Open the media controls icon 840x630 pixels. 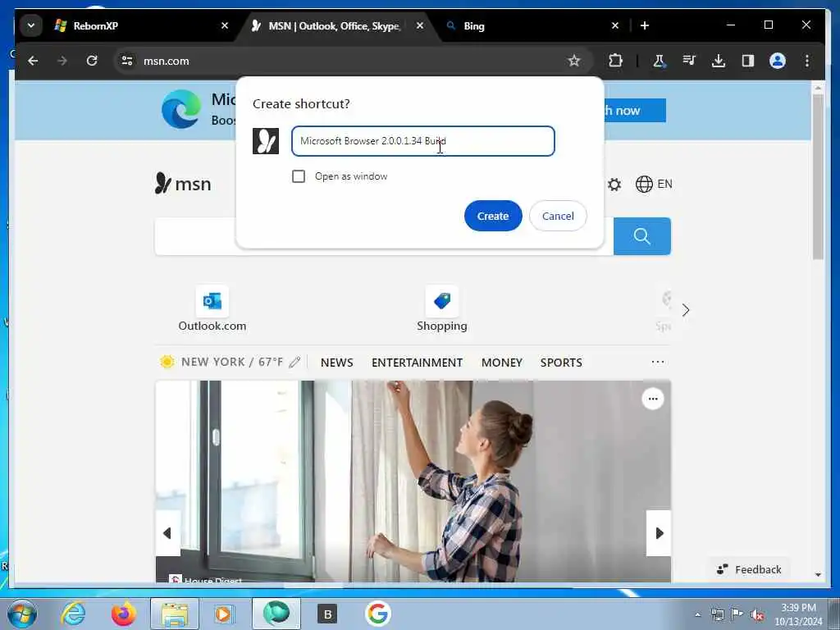click(x=689, y=61)
